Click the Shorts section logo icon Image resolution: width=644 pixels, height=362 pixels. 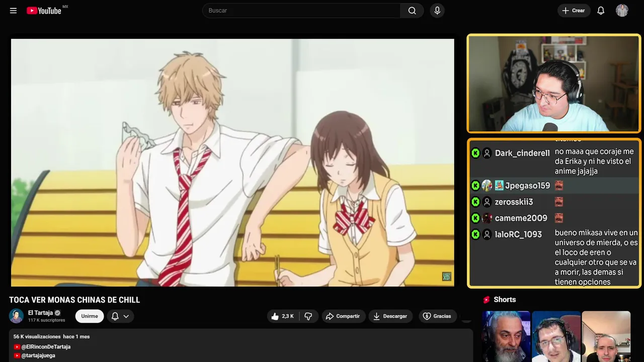[x=487, y=300]
